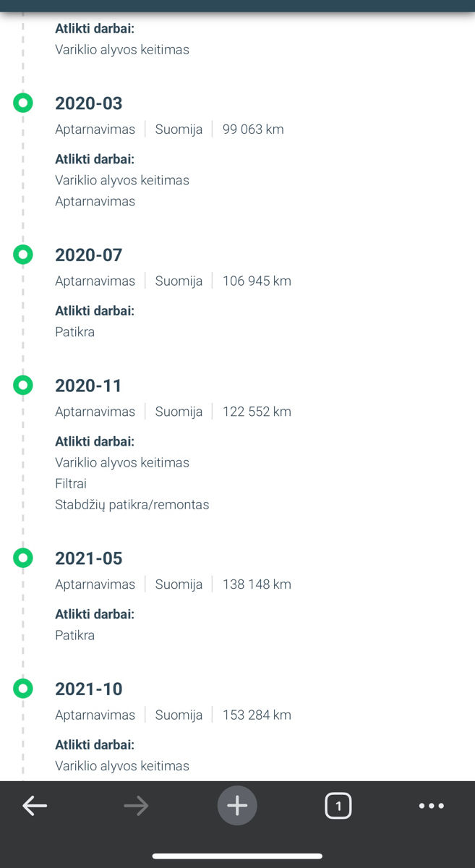Click the 2021-10 timeline marker

[23, 689]
